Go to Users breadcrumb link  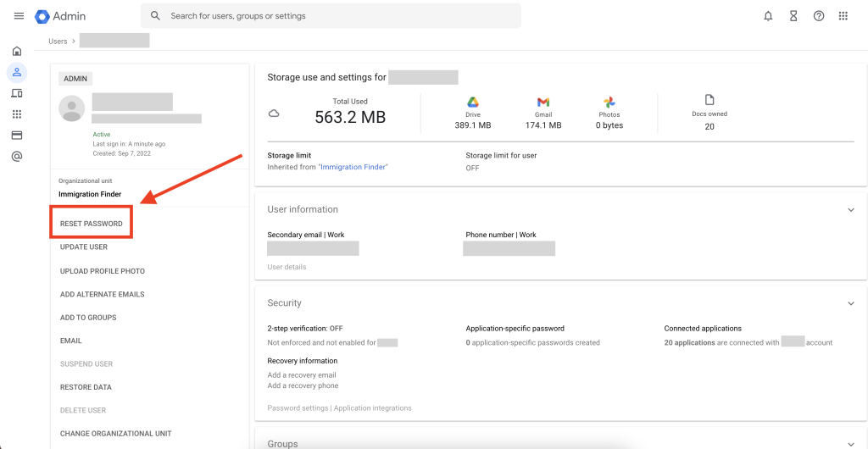[x=58, y=41]
